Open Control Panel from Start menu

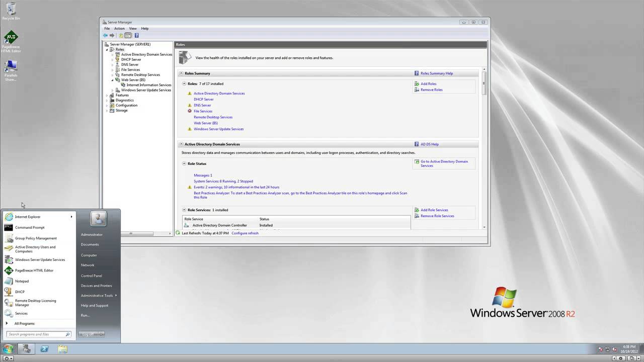(x=92, y=276)
